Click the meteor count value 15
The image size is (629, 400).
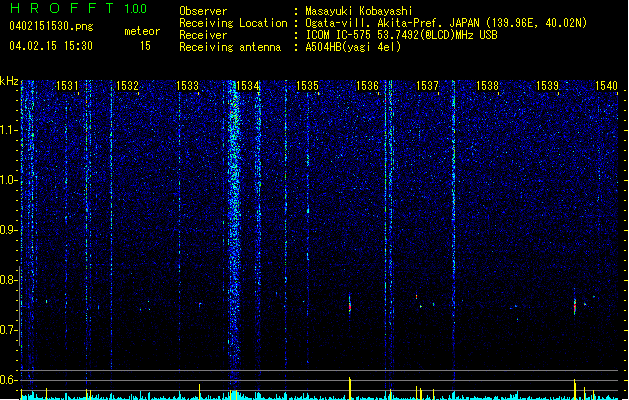pyautogui.click(x=145, y=46)
